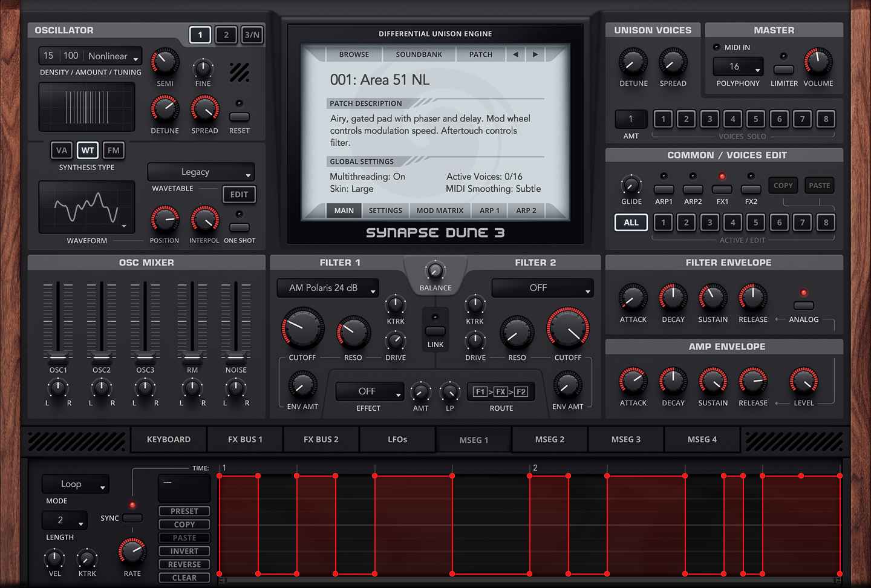Toggle the ARP1 switch
This screenshot has height=588, width=871.
[x=664, y=189]
